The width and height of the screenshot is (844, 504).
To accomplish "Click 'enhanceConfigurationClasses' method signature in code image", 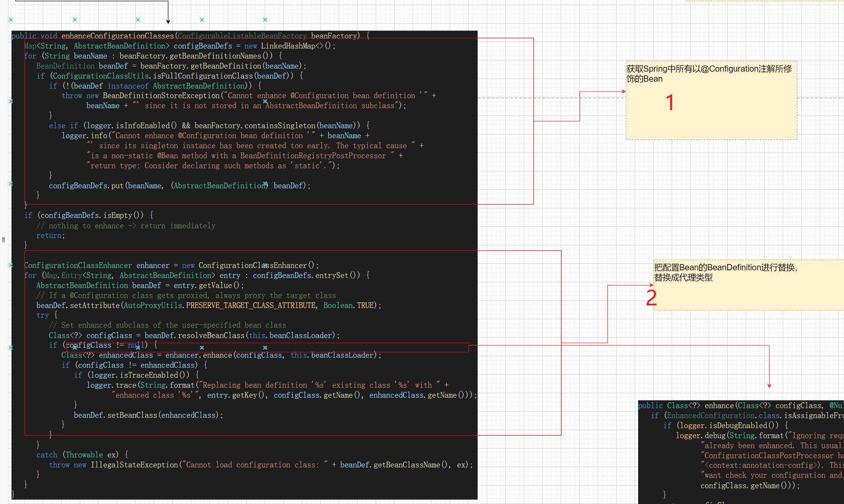I will coord(118,36).
